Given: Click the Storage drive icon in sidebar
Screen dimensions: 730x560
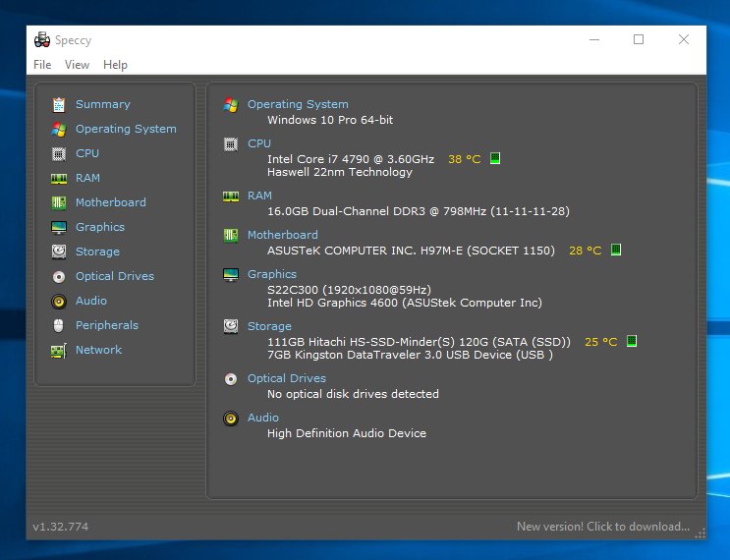Looking at the screenshot, I should (x=58, y=252).
